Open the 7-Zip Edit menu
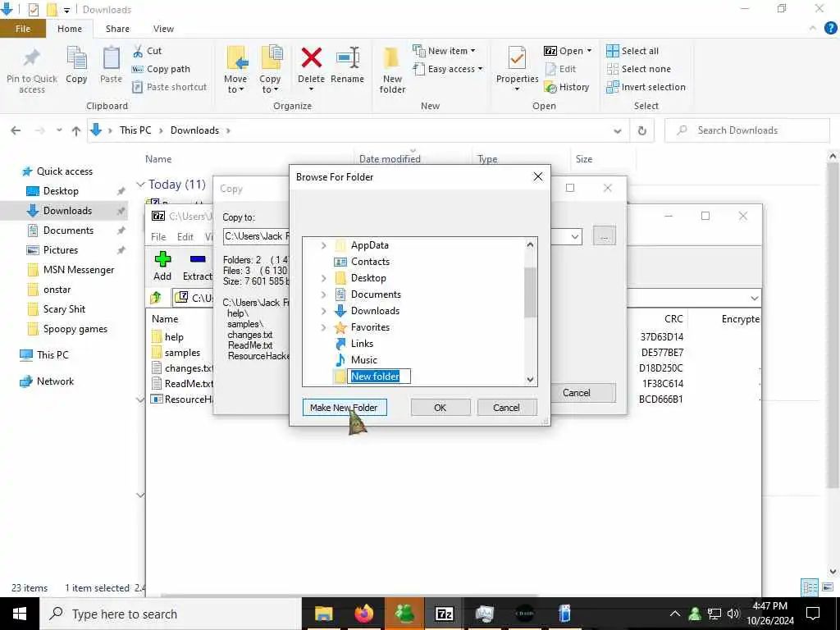This screenshot has width=840, height=630. click(185, 237)
